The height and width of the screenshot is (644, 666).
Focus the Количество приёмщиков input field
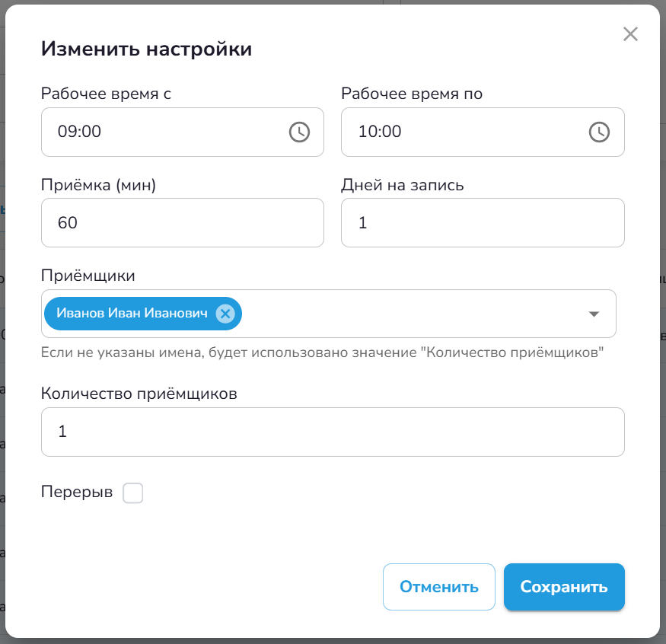click(333, 432)
